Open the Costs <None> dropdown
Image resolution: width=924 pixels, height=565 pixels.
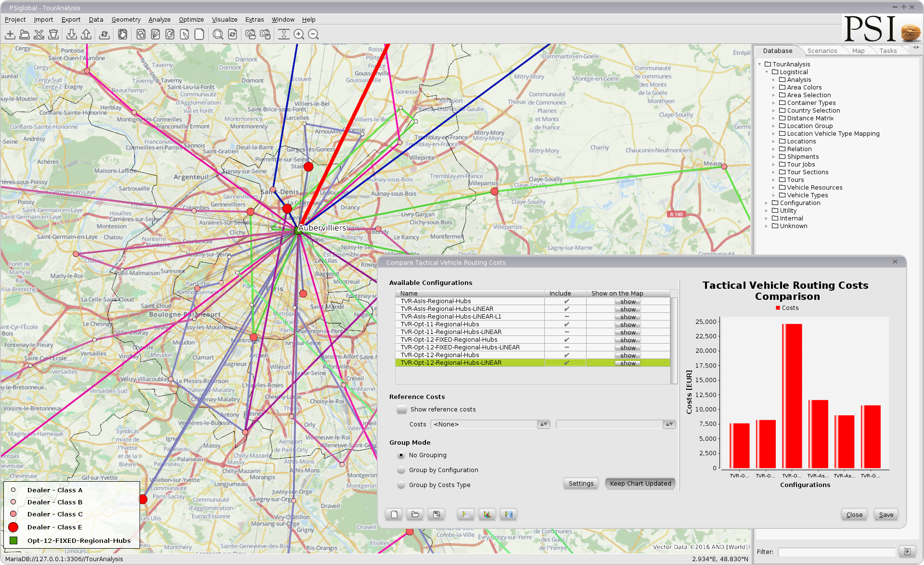pos(491,424)
